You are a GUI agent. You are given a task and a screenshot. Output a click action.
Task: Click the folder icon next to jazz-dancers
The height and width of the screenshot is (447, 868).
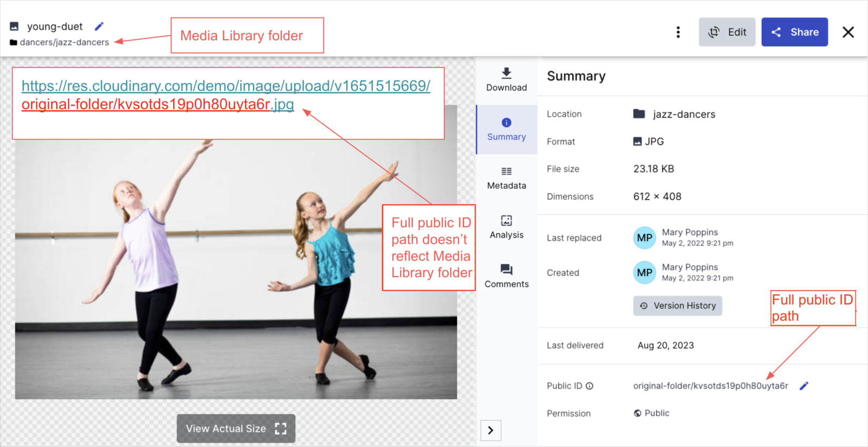pyautogui.click(x=639, y=114)
